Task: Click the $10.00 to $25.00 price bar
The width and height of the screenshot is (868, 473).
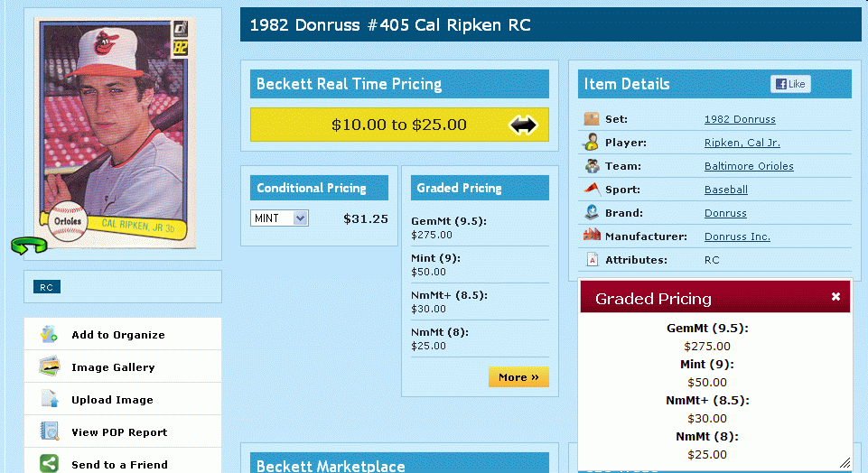Action: (x=399, y=125)
